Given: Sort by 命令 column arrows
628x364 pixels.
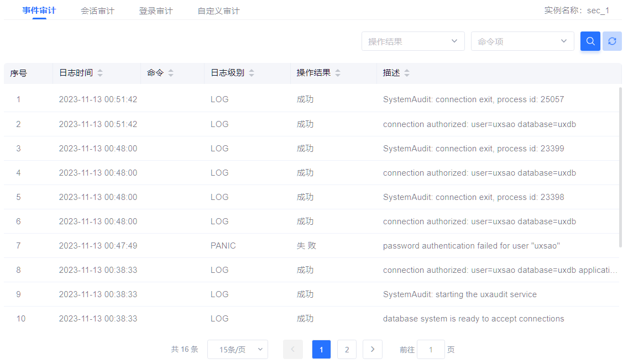Looking at the screenshot, I should click(171, 73).
